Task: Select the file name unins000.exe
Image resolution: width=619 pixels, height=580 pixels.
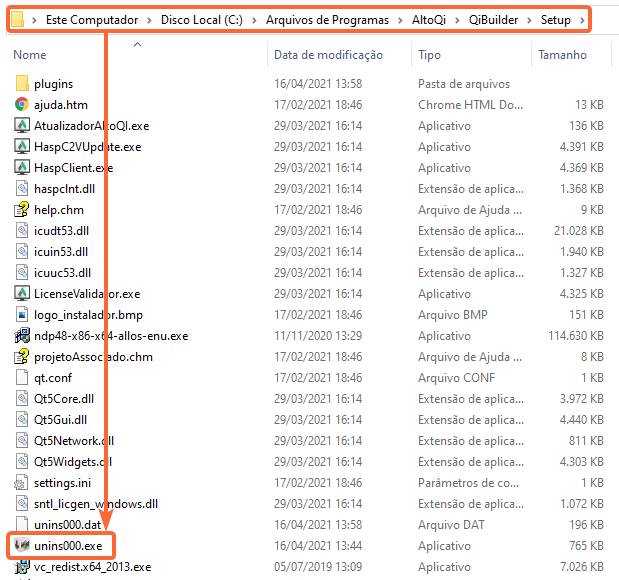Action: [68, 546]
